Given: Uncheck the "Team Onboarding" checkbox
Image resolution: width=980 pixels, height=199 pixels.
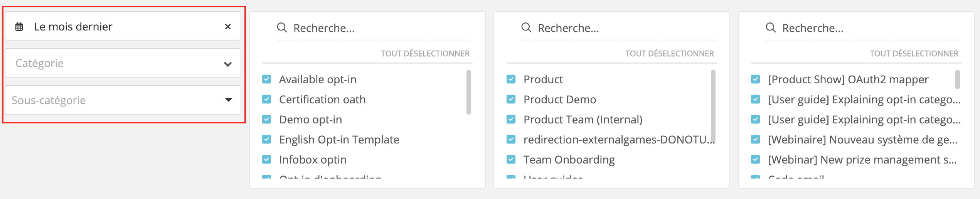Looking at the screenshot, I should point(511,159).
